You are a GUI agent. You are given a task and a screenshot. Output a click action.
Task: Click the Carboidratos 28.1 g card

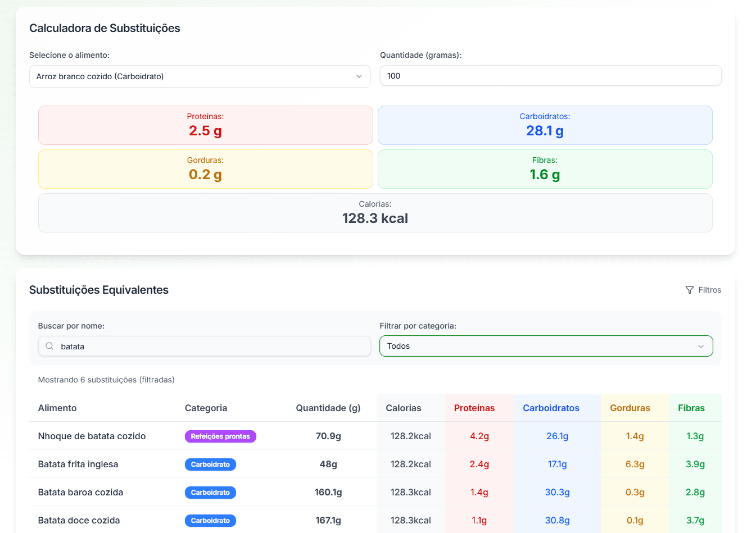(x=545, y=125)
